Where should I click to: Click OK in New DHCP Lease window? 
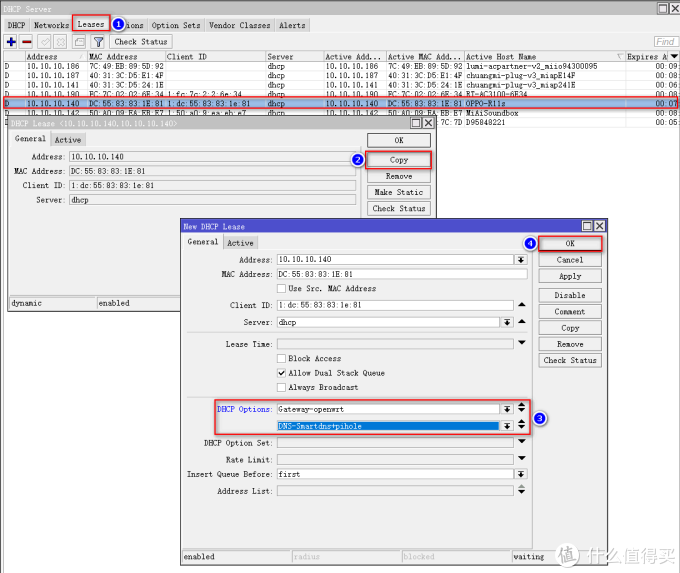pos(570,243)
